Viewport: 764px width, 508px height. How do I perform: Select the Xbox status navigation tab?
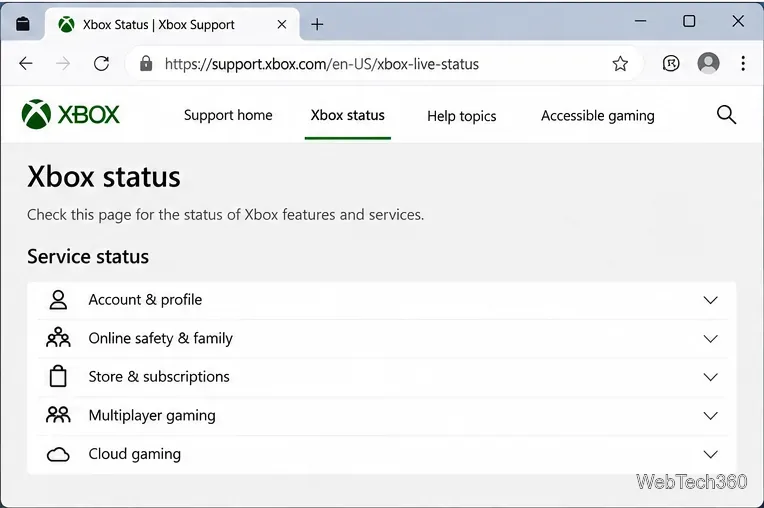pos(347,115)
